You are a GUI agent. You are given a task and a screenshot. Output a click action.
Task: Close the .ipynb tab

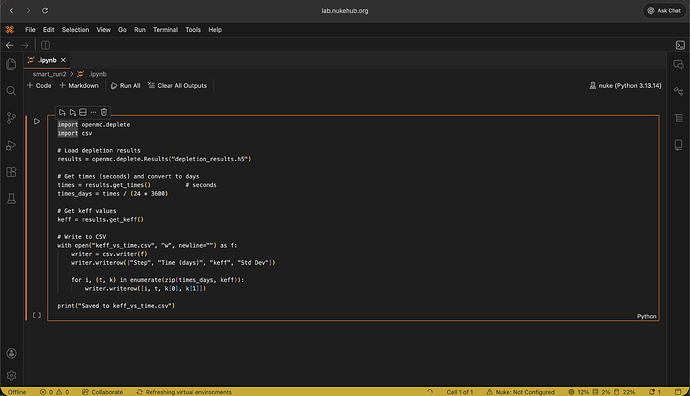pos(63,60)
